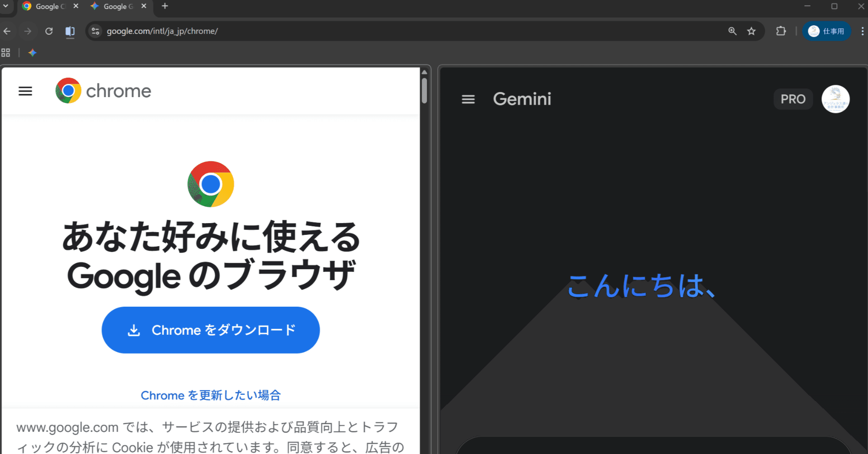Open the Chrome を更新したい場合 link

point(211,395)
